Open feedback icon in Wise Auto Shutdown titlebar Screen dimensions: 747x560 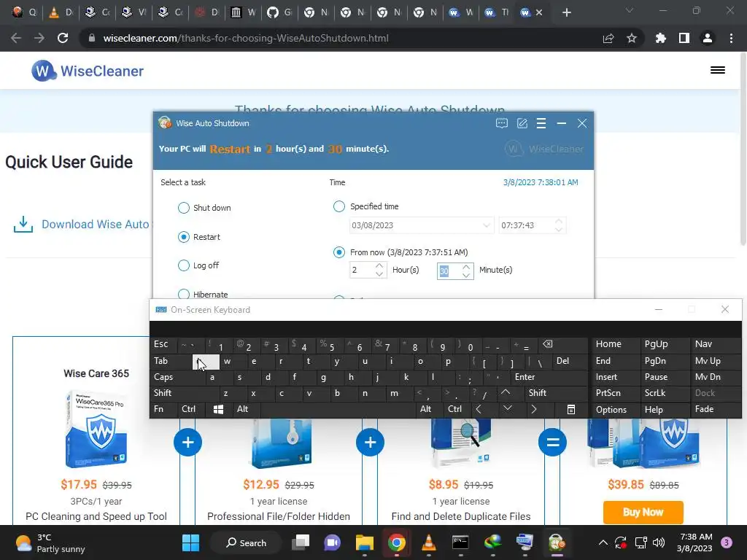(502, 123)
